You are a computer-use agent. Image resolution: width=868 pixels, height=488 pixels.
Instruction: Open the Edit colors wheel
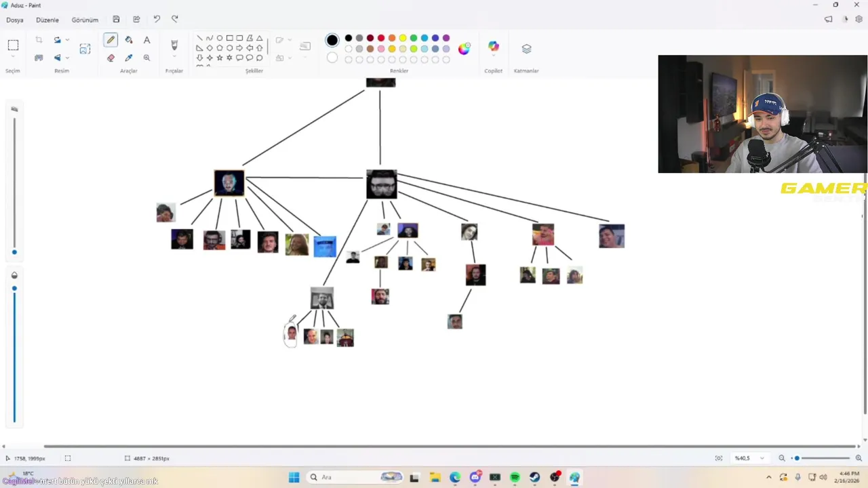click(x=464, y=48)
